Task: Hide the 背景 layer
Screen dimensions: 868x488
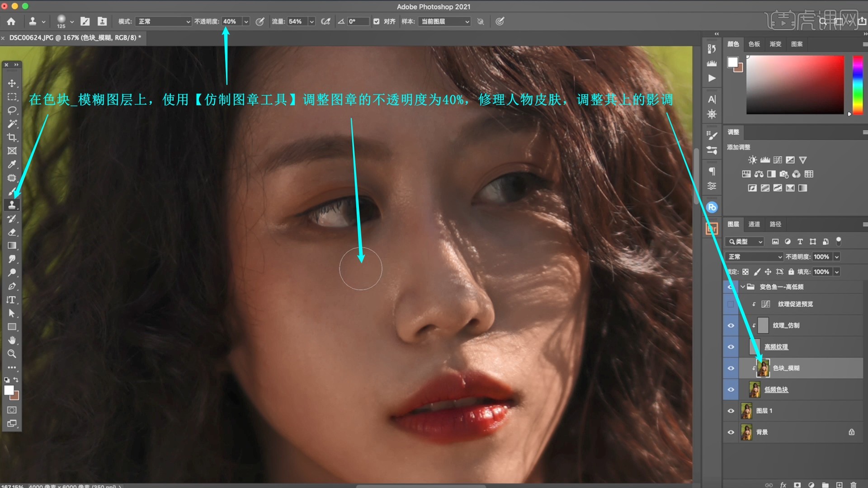Action: click(x=731, y=432)
